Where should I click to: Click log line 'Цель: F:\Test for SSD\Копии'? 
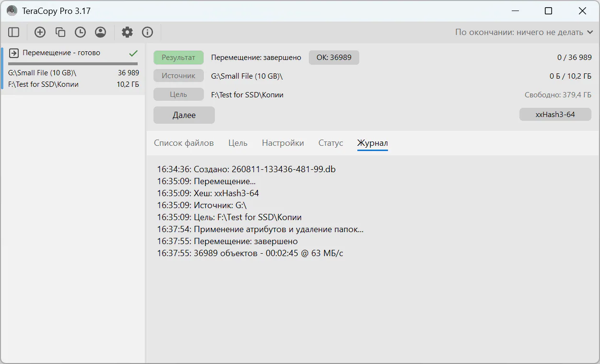coord(230,217)
